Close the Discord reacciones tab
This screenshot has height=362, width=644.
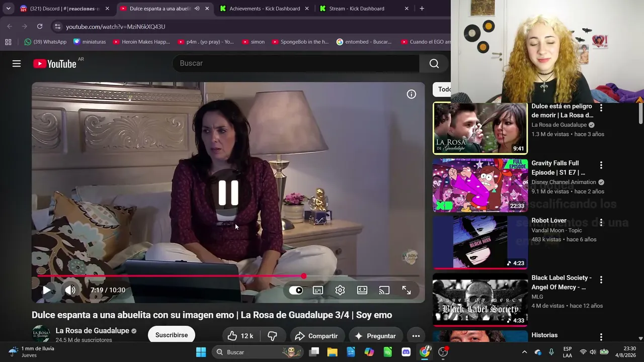(107, 9)
